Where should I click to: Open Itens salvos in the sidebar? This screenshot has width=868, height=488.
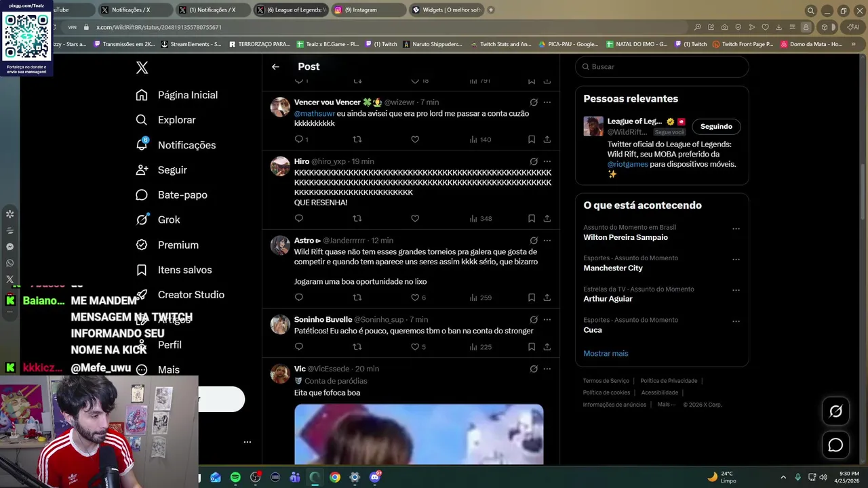174,270
